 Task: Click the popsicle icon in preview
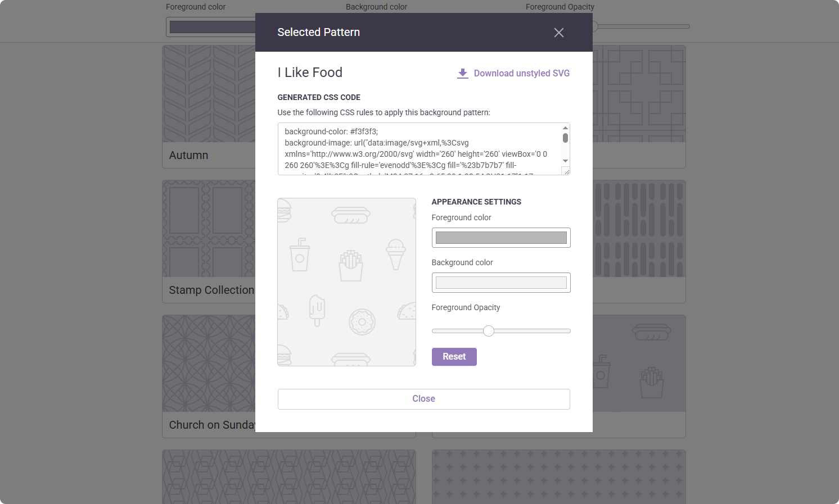pos(317,310)
